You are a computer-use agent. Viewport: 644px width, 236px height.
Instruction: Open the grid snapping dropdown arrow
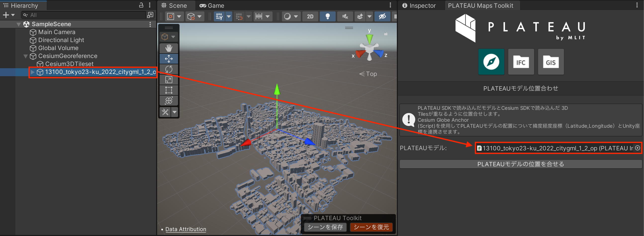pos(248,16)
